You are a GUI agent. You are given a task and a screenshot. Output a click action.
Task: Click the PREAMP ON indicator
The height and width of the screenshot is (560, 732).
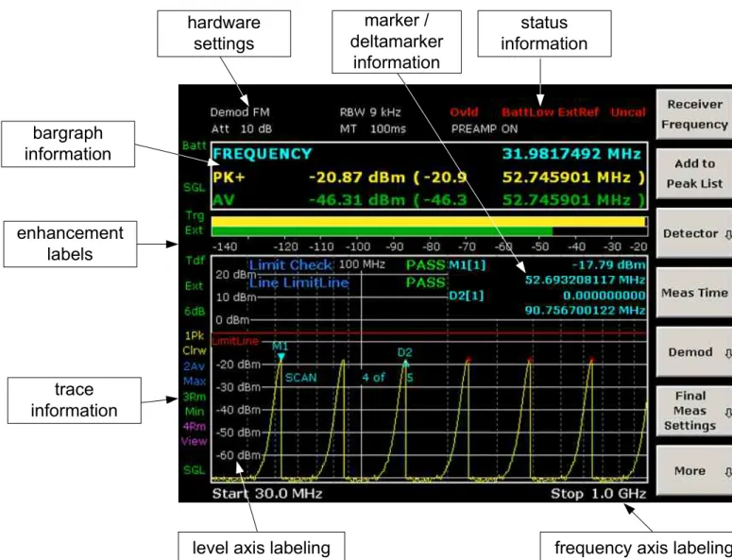pos(485,128)
